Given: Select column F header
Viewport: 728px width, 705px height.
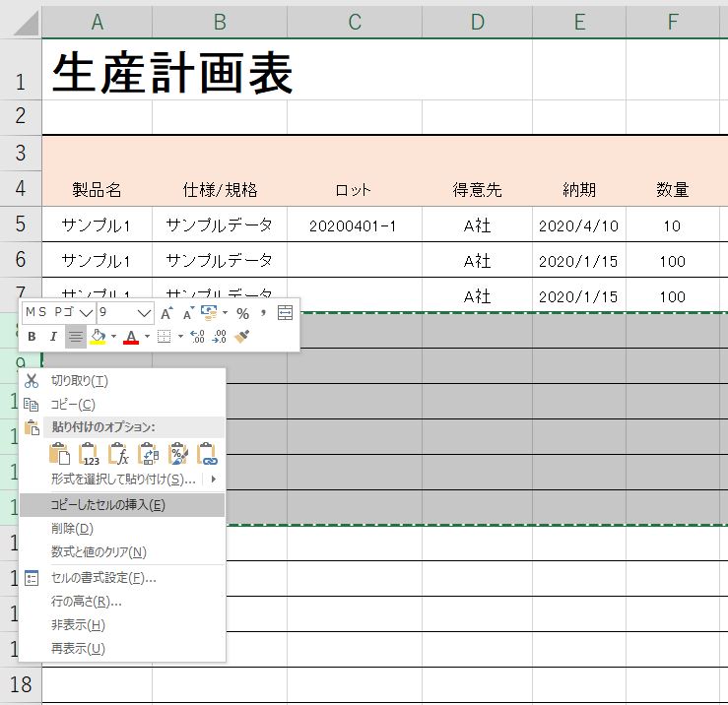Looking at the screenshot, I should pos(673,22).
